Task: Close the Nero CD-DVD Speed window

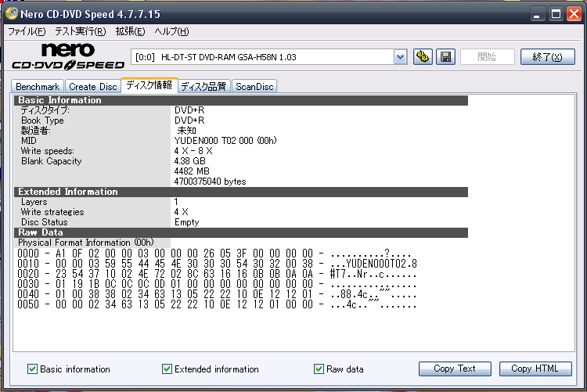Action: (574, 14)
